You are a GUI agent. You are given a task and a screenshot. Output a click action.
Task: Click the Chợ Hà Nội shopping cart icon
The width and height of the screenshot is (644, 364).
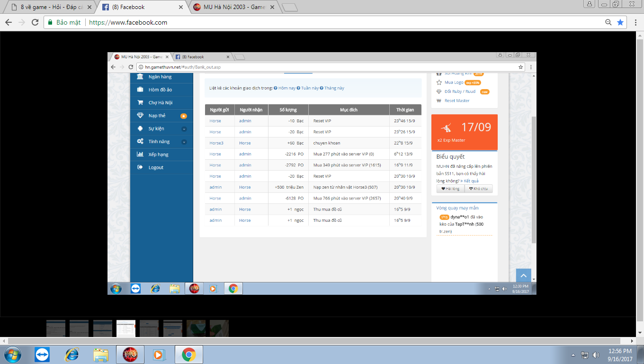pos(140,102)
